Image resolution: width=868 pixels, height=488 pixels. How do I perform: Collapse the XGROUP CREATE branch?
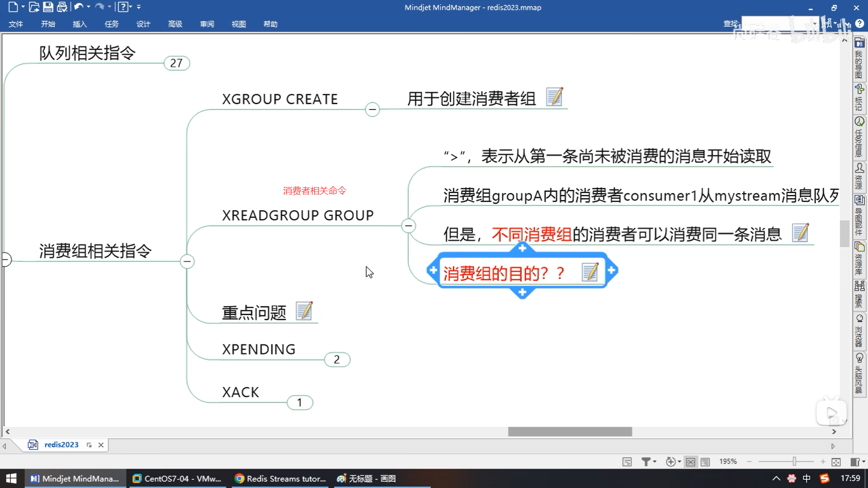pyautogui.click(x=372, y=109)
